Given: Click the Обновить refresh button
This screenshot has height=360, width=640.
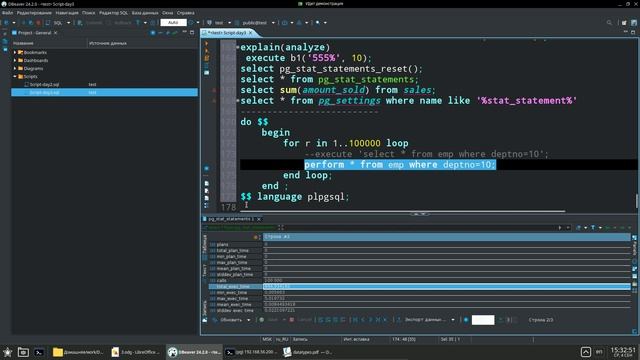Looking at the screenshot, I should (x=227, y=320).
